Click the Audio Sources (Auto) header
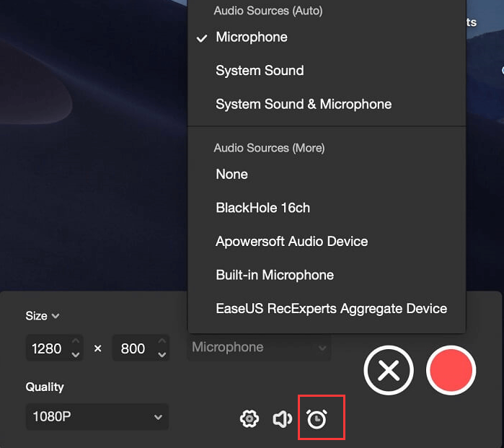The width and height of the screenshot is (504, 448). 268,11
